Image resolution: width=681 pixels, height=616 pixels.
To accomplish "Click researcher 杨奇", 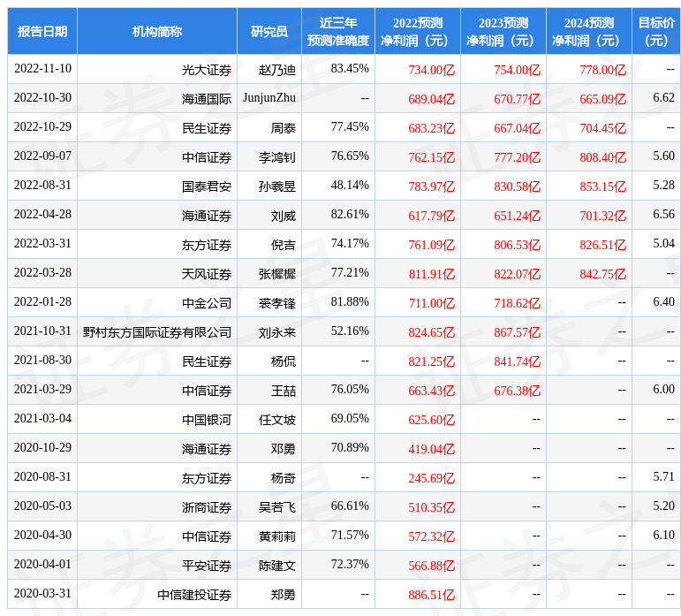I will pos(284,478).
